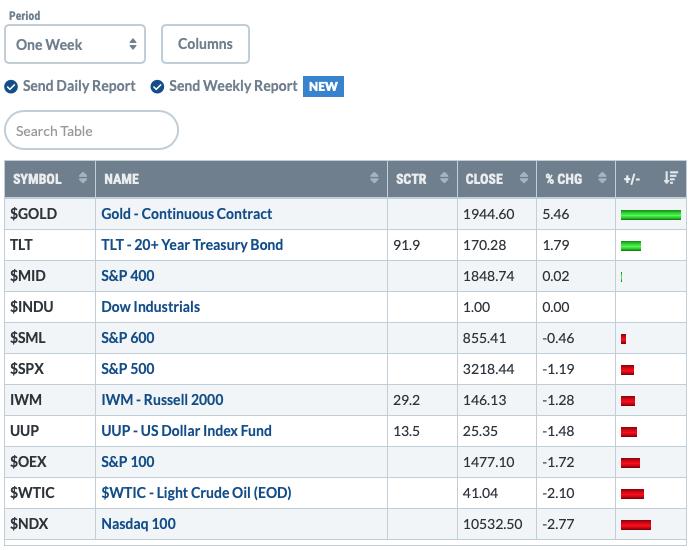Click the +/- column header label
The height and width of the screenshot is (550, 693).
(x=632, y=179)
